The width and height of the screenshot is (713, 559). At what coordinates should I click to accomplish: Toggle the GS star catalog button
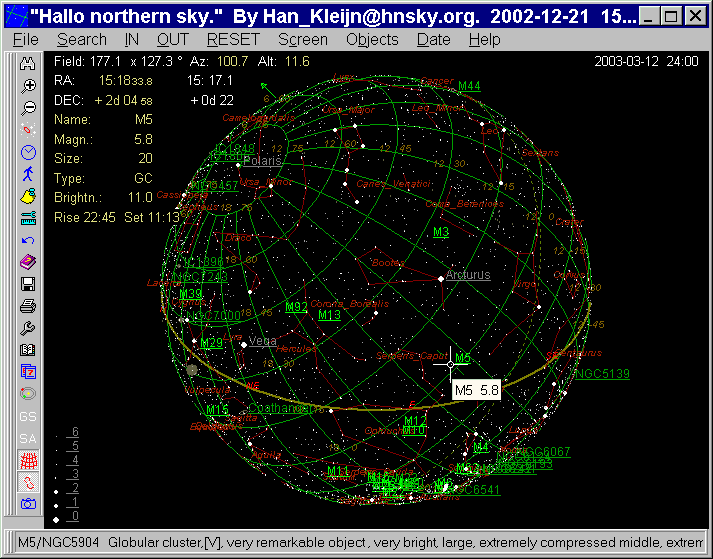tap(28, 416)
